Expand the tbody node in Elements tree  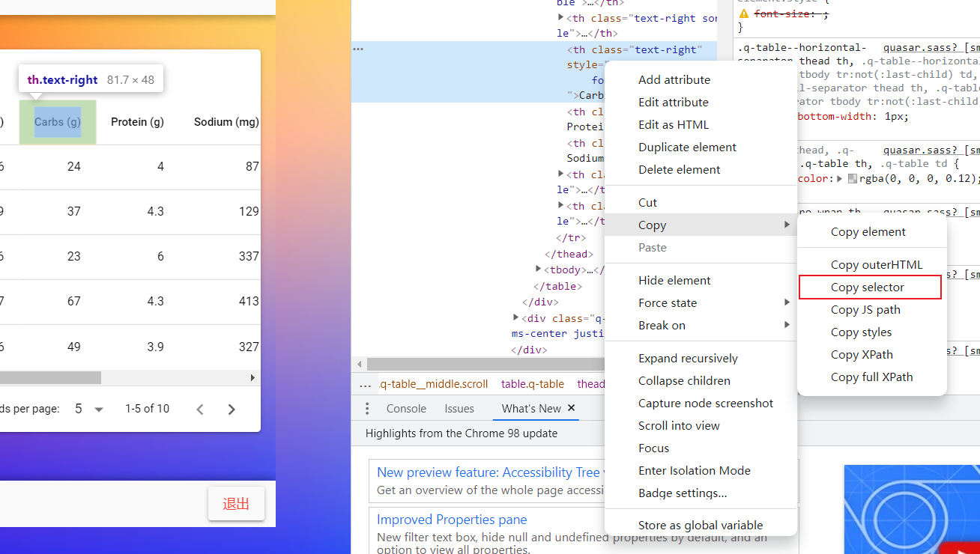coord(539,270)
